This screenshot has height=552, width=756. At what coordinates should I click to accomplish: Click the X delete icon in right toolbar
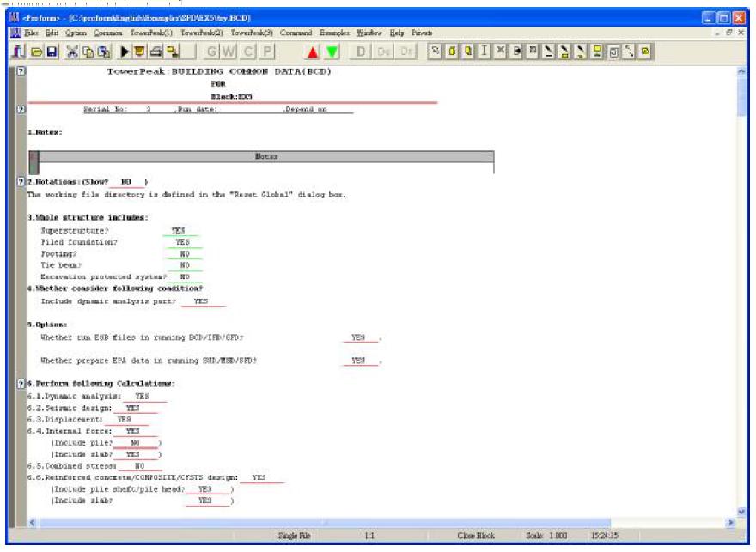coord(501,51)
